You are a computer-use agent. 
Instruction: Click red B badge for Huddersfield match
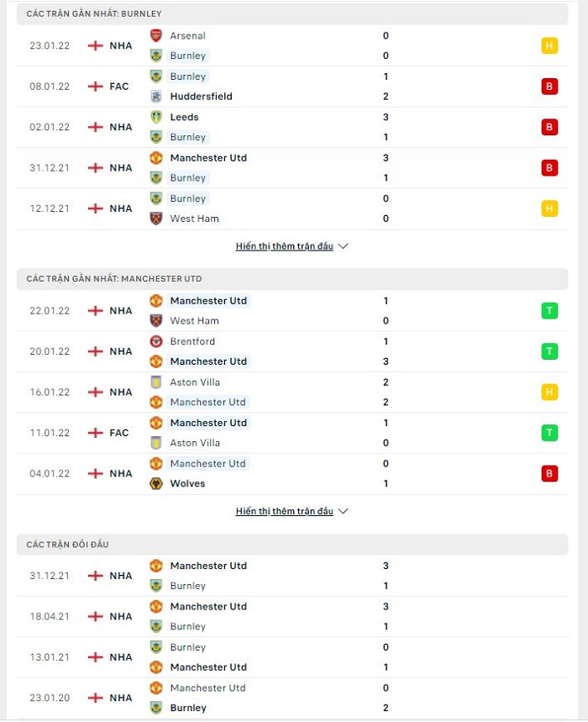coord(549,86)
